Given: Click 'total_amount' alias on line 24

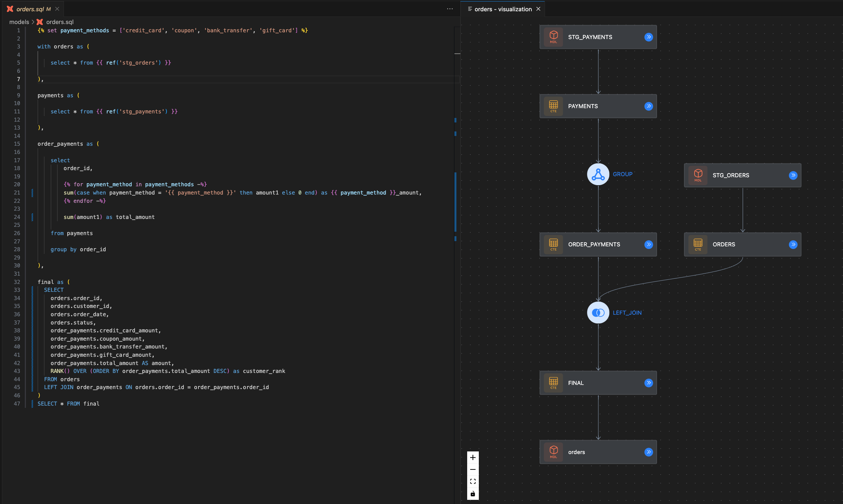Looking at the screenshot, I should [135, 217].
